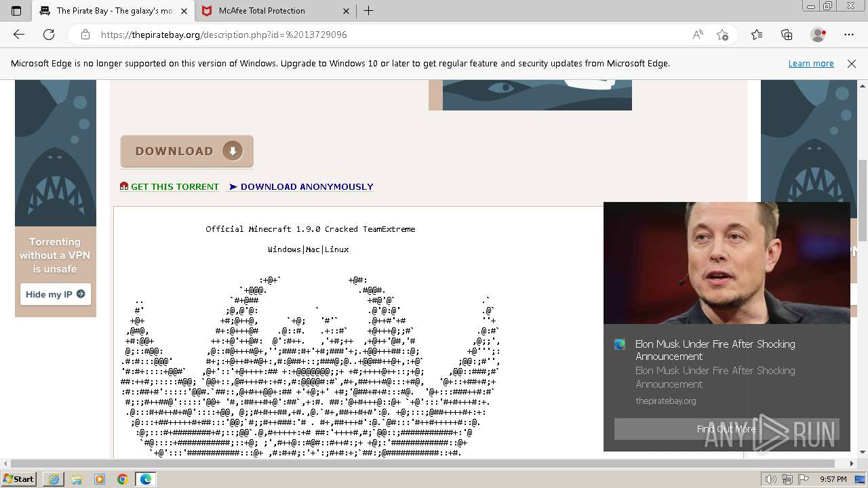Click the vertical scrollbar thumb

863,200
